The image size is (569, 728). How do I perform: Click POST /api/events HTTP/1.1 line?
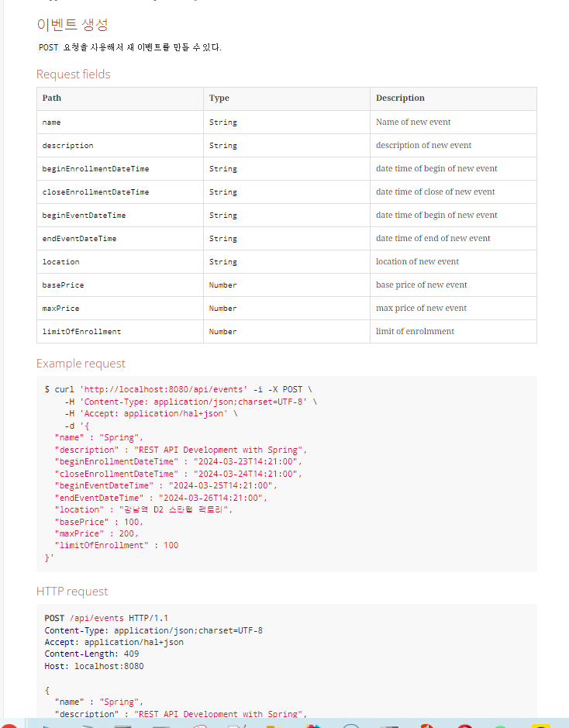click(106, 619)
